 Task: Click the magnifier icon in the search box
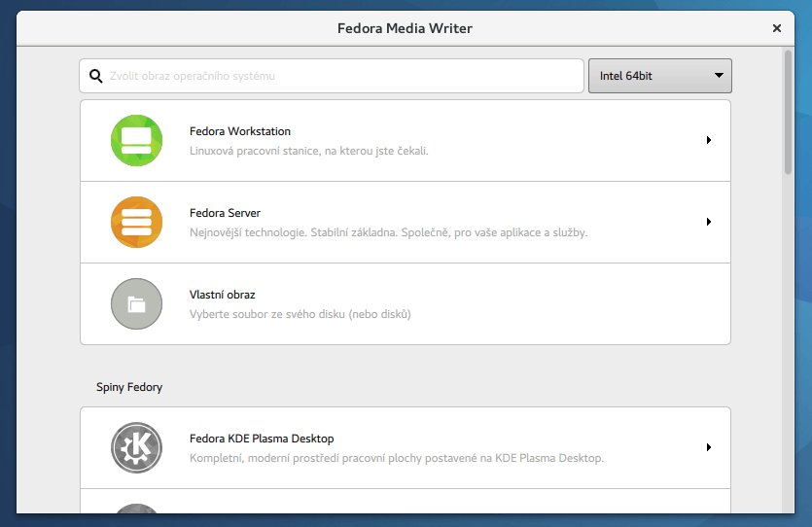96,76
